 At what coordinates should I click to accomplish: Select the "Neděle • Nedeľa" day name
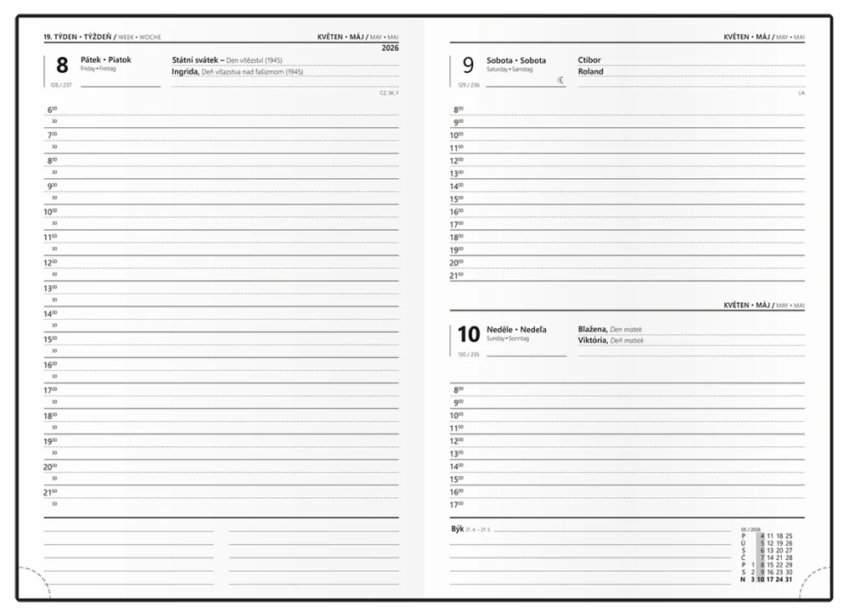coord(516,329)
